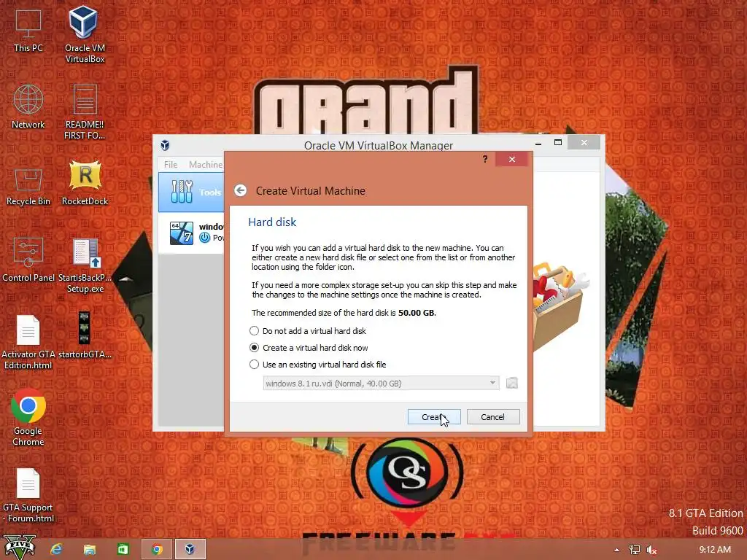This screenshot has width=747, height=560.
Task: Select Use an existing virtual hard disk file
Action: coord(318,365)
